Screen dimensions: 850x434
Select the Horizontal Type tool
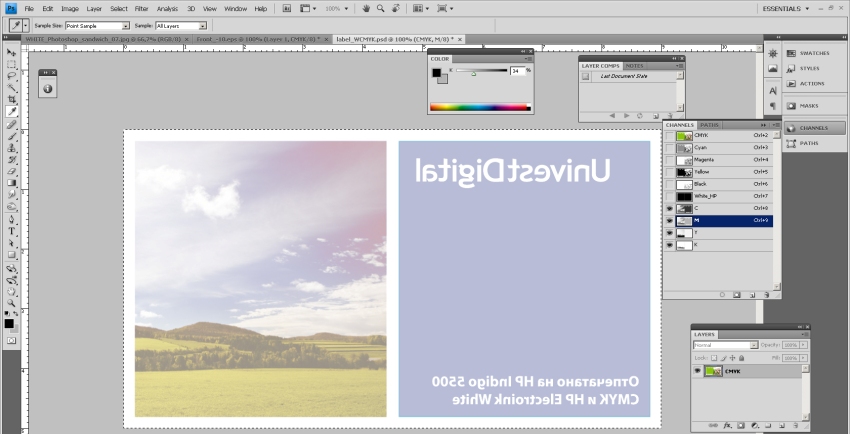[11, 231]
